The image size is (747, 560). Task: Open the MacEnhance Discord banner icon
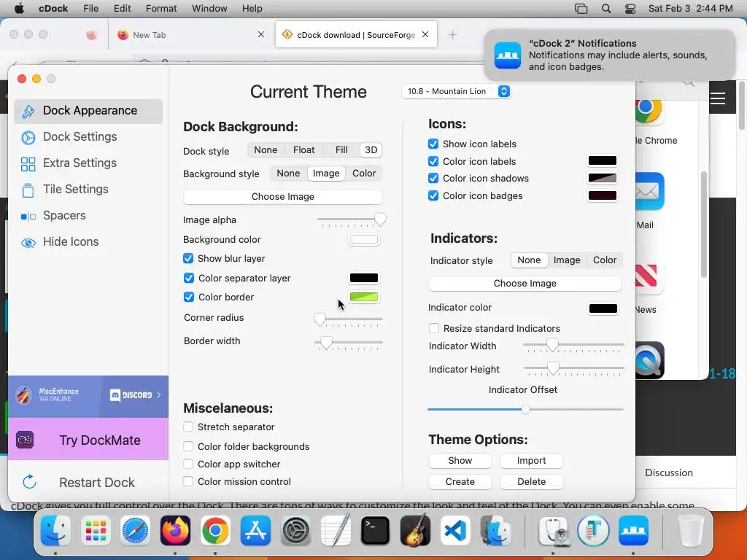click(x=23, y=395)
